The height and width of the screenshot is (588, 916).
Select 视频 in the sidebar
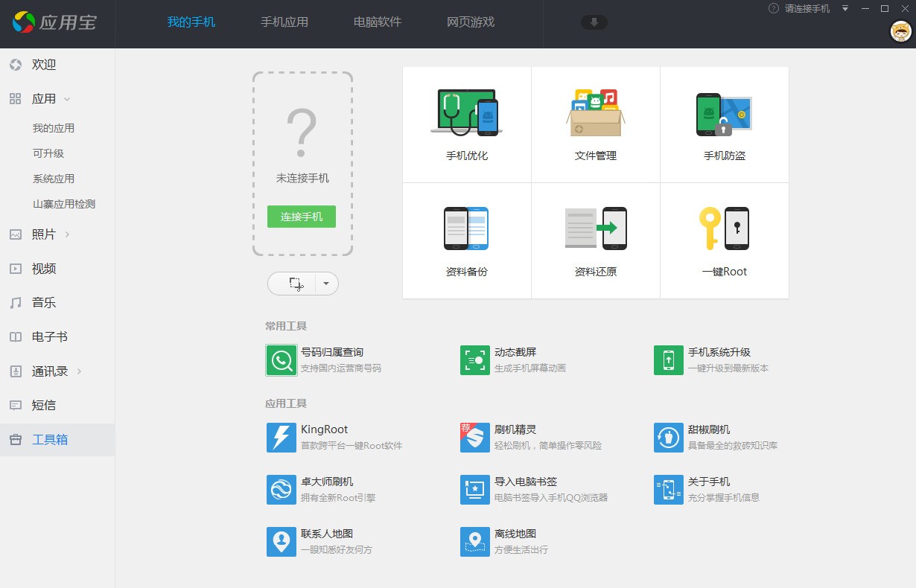[x=57, y=269]
